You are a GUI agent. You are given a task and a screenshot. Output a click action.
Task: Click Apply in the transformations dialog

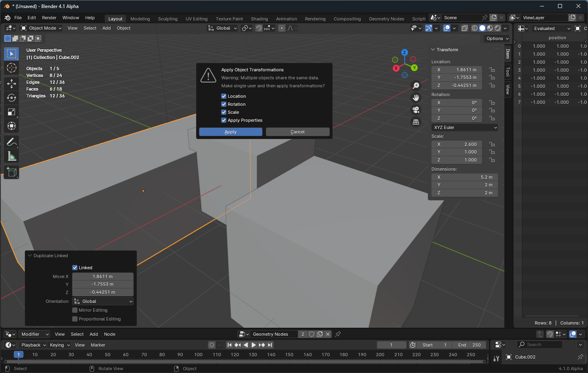click(x=231, y=132)
